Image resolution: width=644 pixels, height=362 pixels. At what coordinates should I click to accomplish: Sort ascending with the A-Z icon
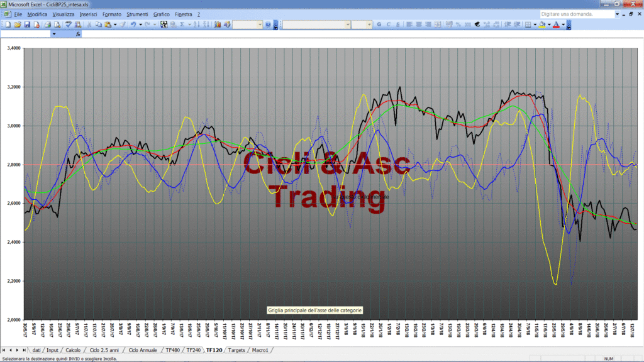tap(196, 25)
